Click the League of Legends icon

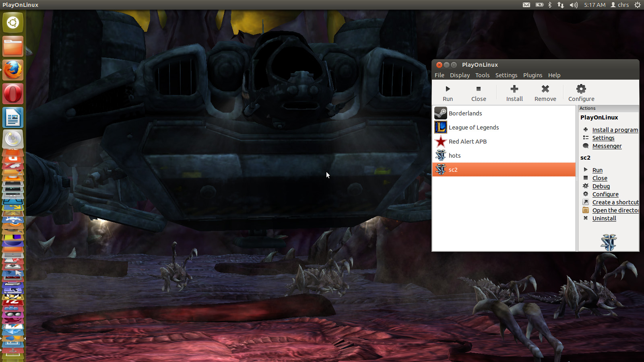point(441,127)
